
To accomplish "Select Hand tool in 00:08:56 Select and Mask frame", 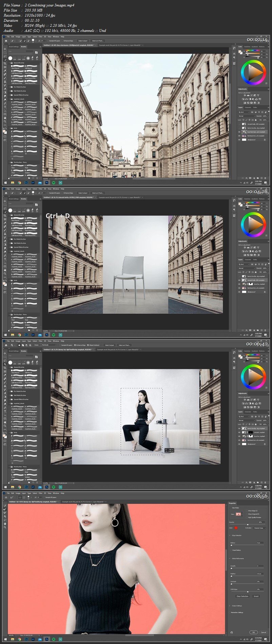I will pyautogui.click(x=5, y=524).
